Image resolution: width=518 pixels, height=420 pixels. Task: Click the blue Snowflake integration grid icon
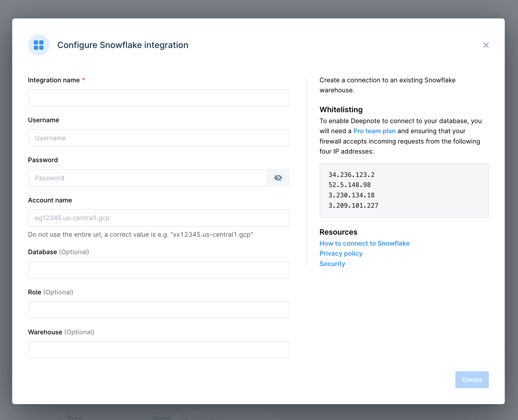click(x=39, y=45)
